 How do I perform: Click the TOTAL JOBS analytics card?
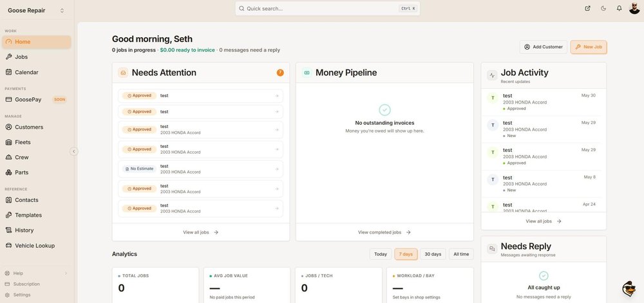(x=155, y=286)
